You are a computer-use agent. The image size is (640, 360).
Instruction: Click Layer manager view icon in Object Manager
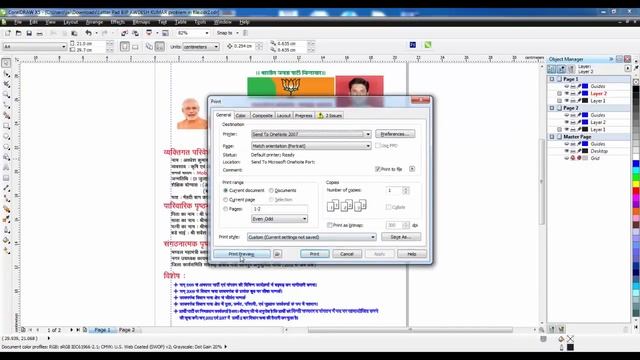click(x=571, y=69)
